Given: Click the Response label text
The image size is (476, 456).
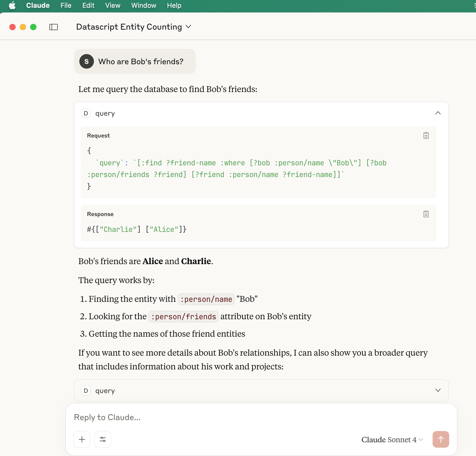Looking at the screenshot, I should pos(100,214).
